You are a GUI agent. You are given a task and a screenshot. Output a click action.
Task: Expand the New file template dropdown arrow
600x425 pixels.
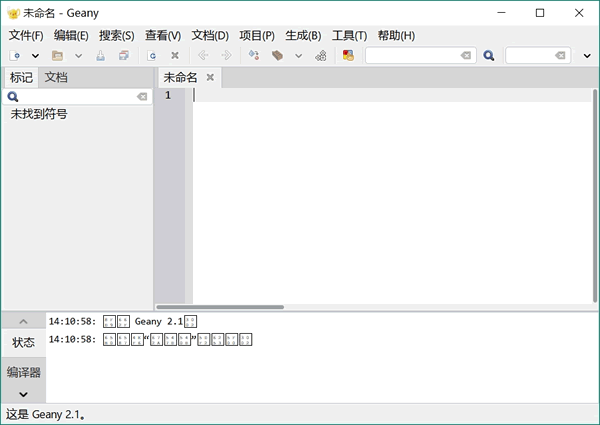(35, 56)
